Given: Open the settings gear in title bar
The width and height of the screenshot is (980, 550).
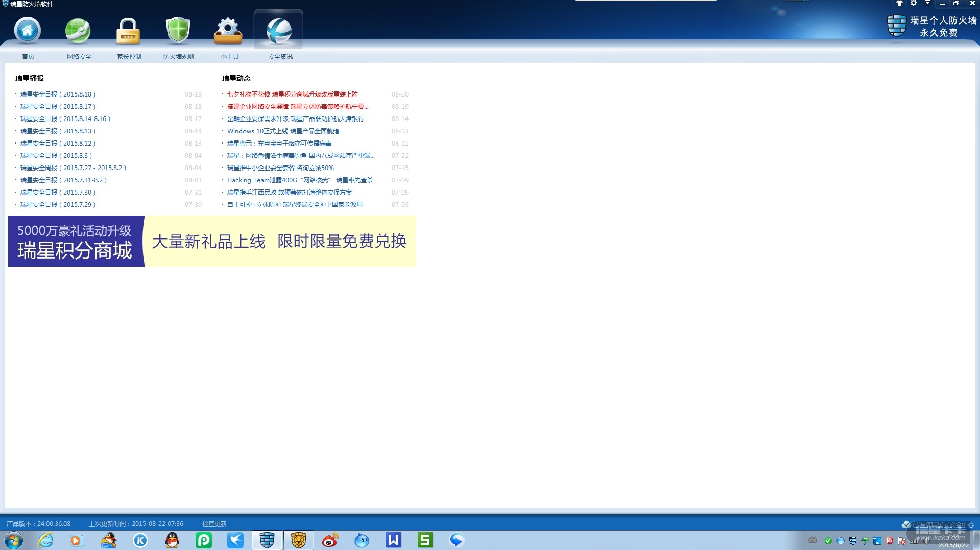Looking at the screenshot, I should point(914,3).
